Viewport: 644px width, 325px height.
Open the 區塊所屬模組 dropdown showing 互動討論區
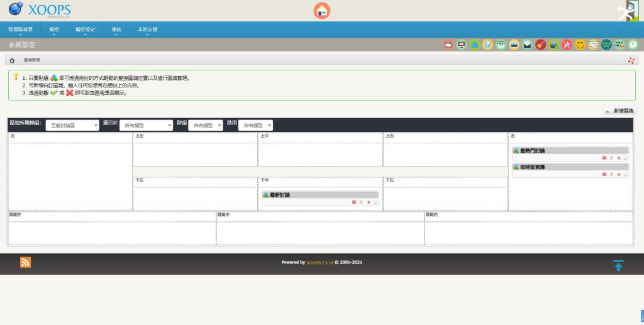pos(72,125)
